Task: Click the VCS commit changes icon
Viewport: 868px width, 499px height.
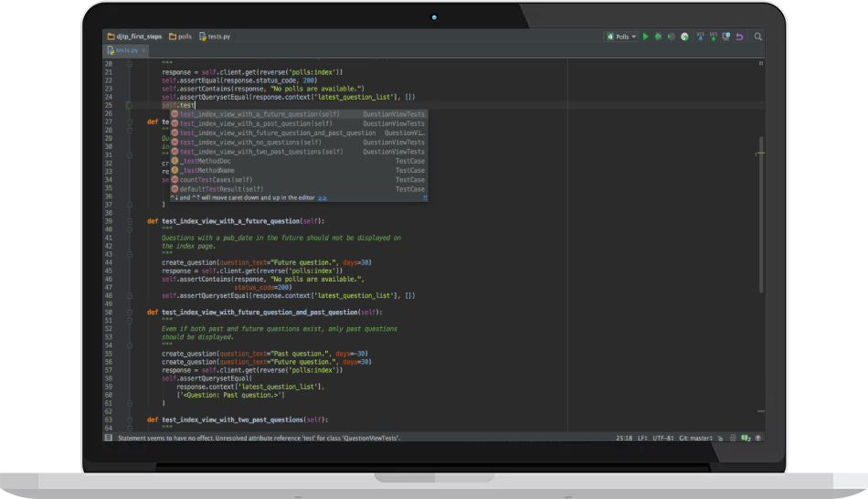Action: click(714, 37)
